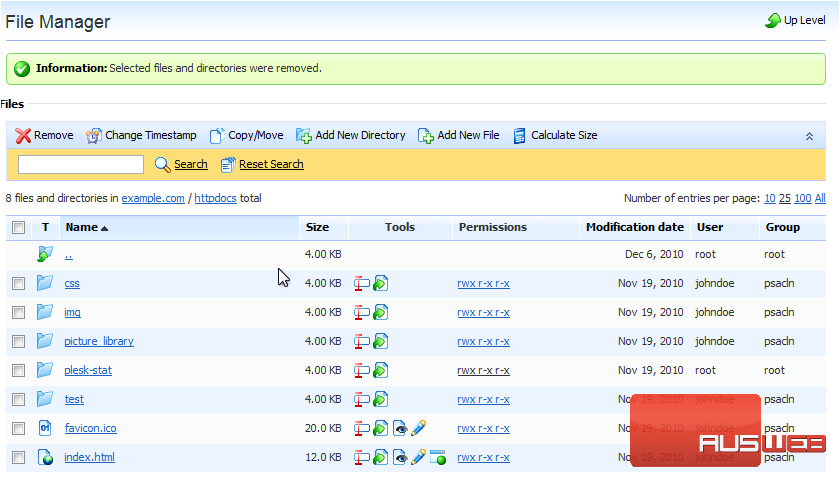
Task: Open img permissions rwx r-x r-x
Action: [483, 312]
